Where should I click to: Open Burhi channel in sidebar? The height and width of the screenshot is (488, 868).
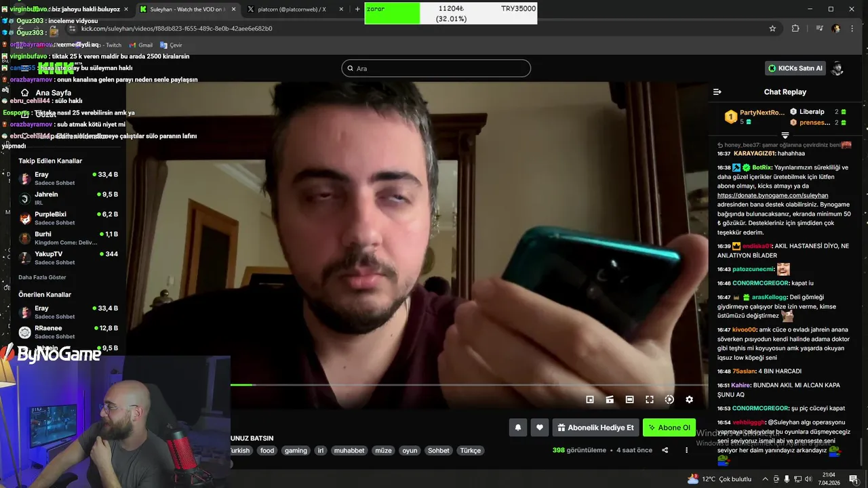pos(68,238)
